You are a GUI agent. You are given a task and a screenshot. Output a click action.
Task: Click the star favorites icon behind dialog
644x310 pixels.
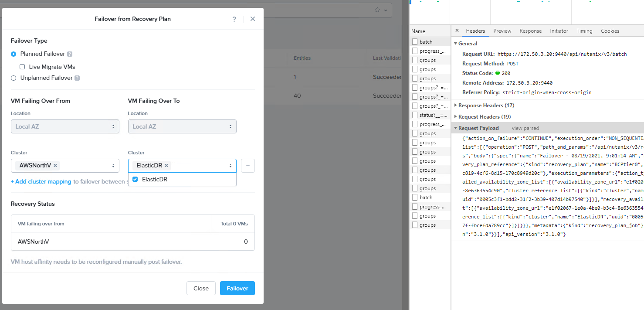tap(377, 10)
